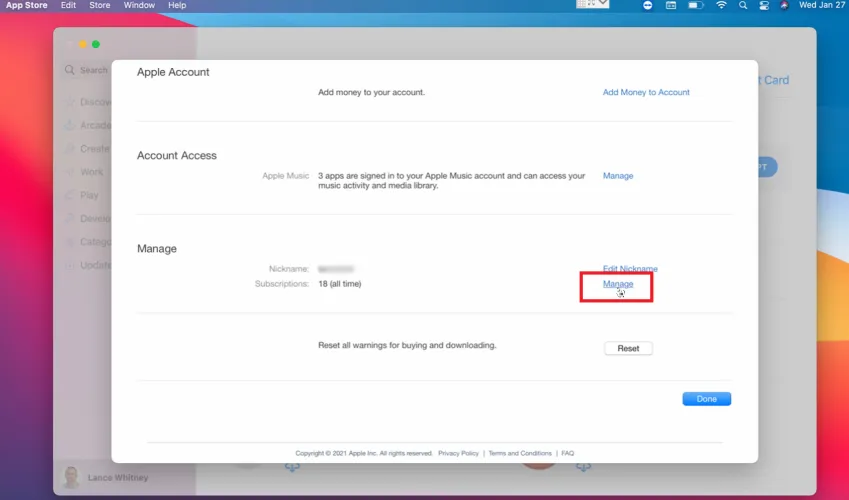Open the Edit menu
Screen dimensions: 849x500
[x=68, y=6]
